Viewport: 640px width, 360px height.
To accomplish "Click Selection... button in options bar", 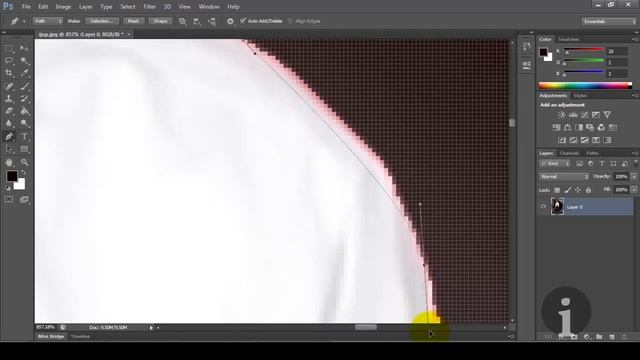I will point(102,21).
